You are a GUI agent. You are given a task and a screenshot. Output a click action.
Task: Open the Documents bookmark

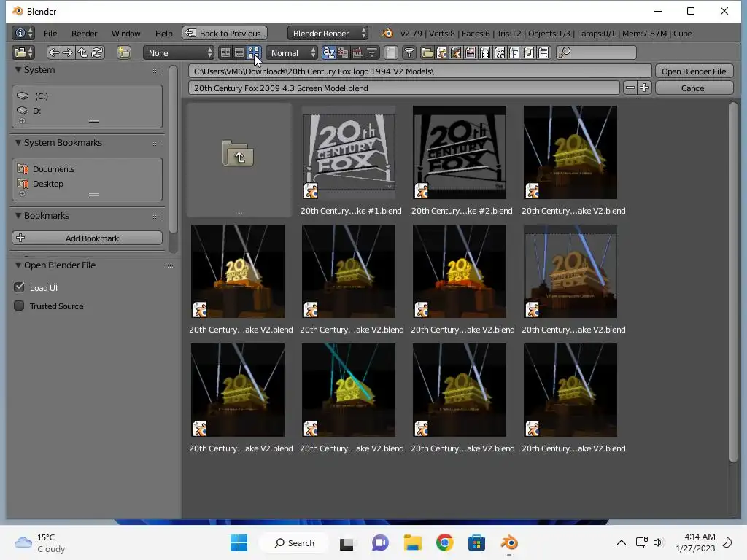pos(88,168)
